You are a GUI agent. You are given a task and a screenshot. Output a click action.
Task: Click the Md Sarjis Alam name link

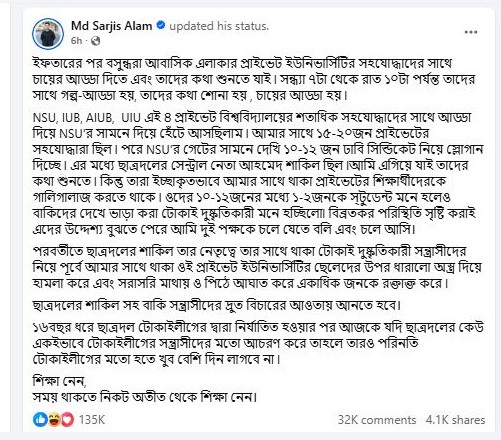pyautogui.click(x=112, y=26)
